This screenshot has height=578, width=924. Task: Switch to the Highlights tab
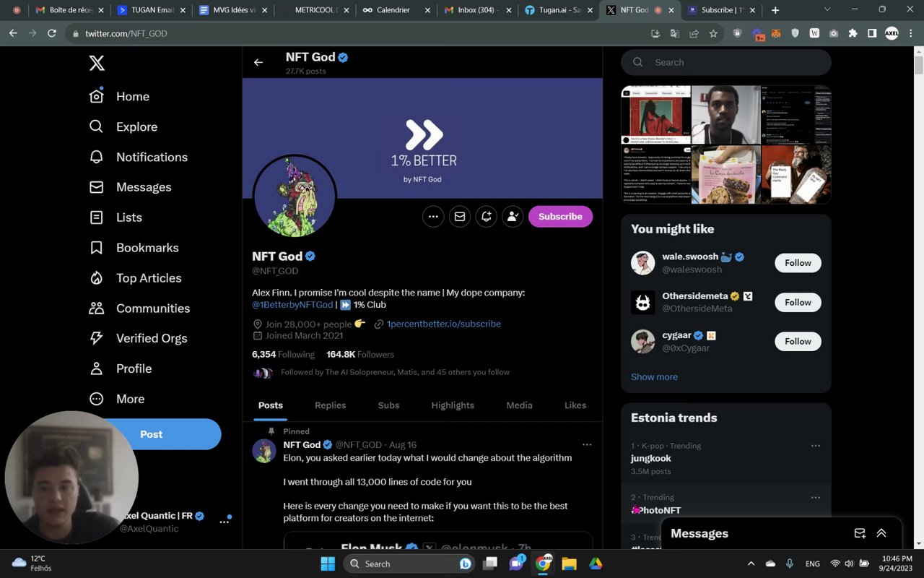453,405
